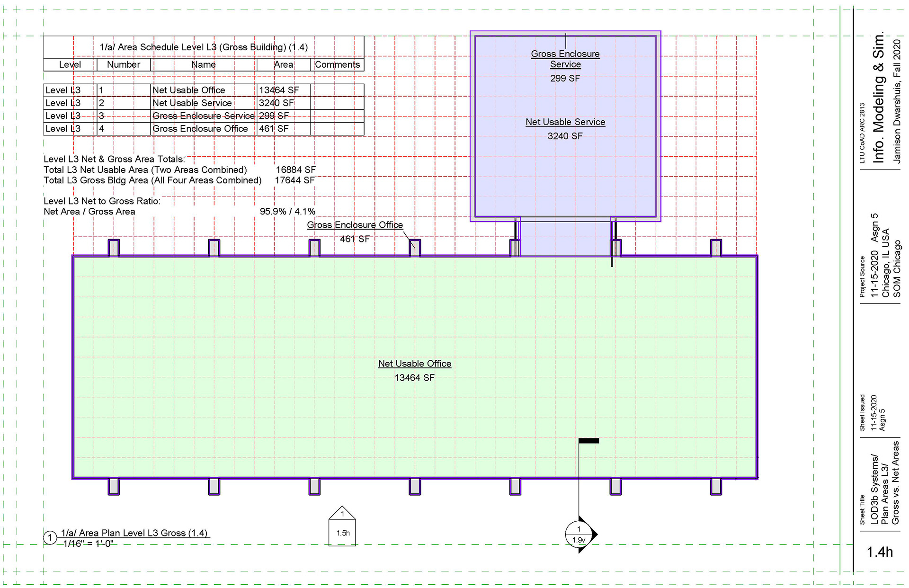Select the bottom-right column below the office area
This screenshot has height=588, width=909.
716,486
